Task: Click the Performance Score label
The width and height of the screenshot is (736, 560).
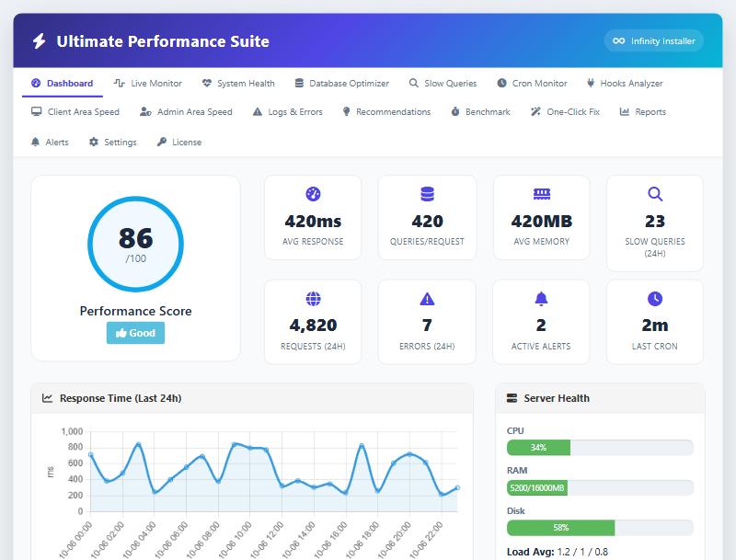Action: tap(135, 311)
